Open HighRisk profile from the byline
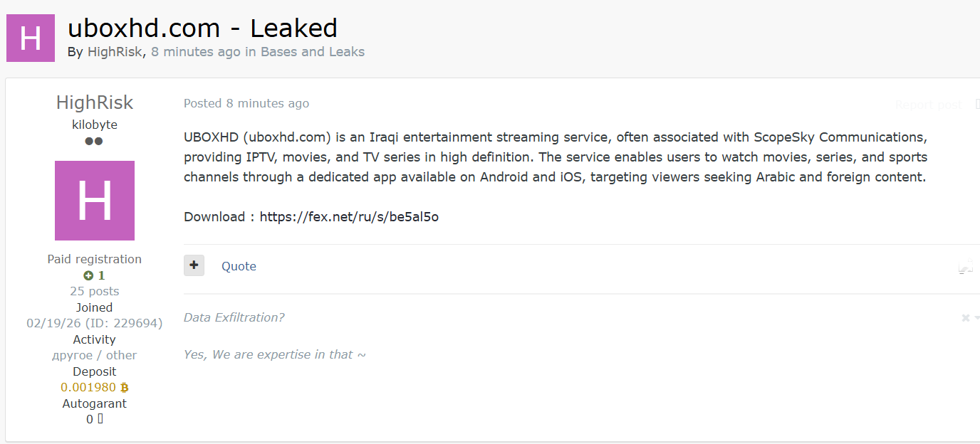980x444 pixels. coord(115,52)
